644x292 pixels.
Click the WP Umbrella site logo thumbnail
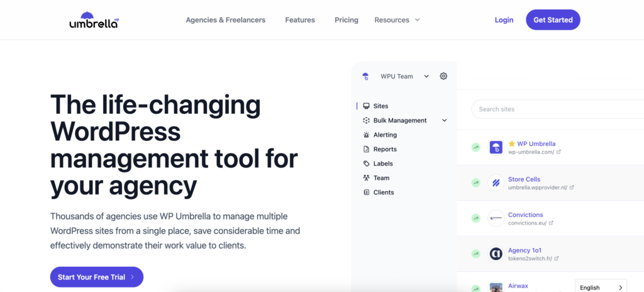tap(496, 147)
